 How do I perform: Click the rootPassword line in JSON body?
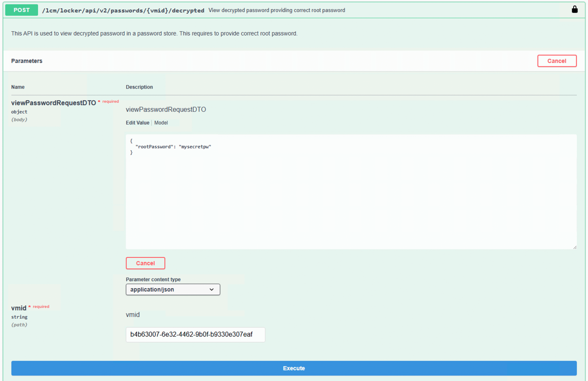click(173, 147)
